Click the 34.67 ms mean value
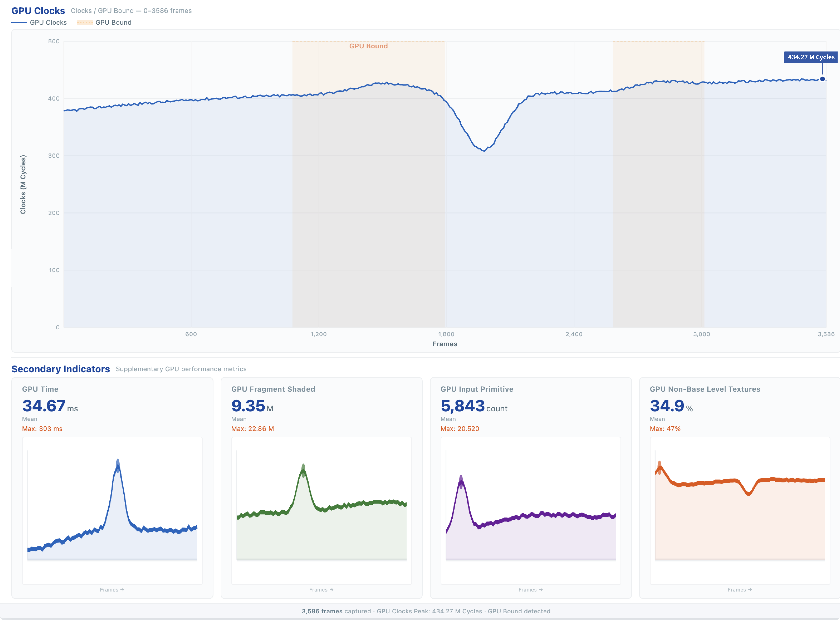The width and height of the screenshot is (840, 620). tap(50, 406)
